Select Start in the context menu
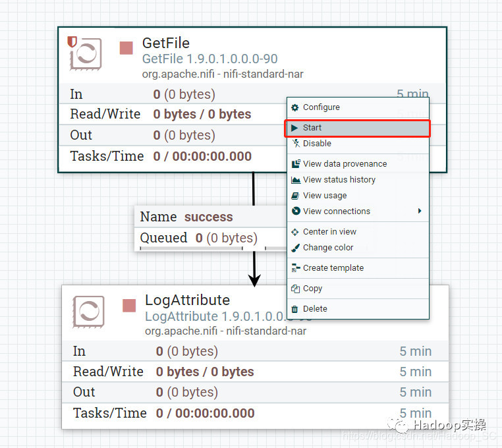The image size is (502, 448). [358, 128]
